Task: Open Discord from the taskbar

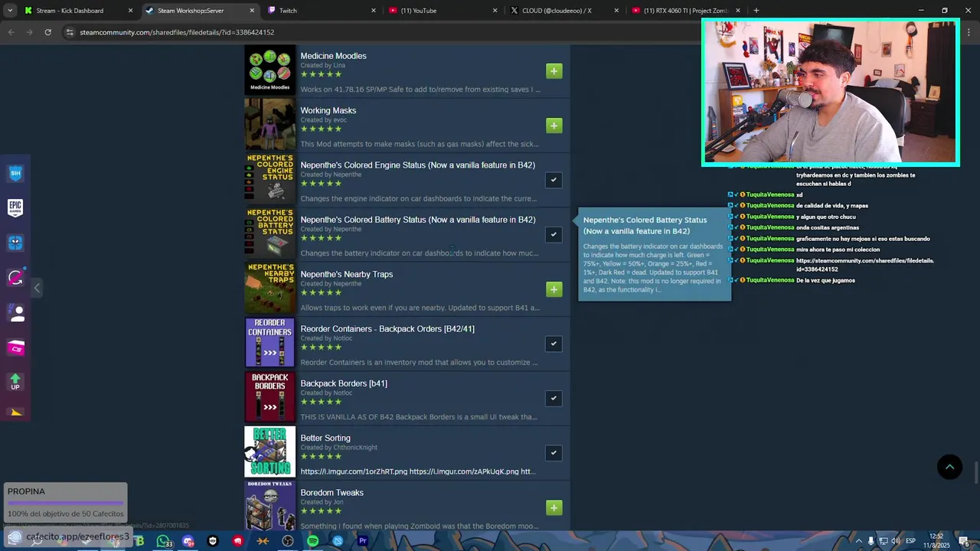Action: [188, 541]
